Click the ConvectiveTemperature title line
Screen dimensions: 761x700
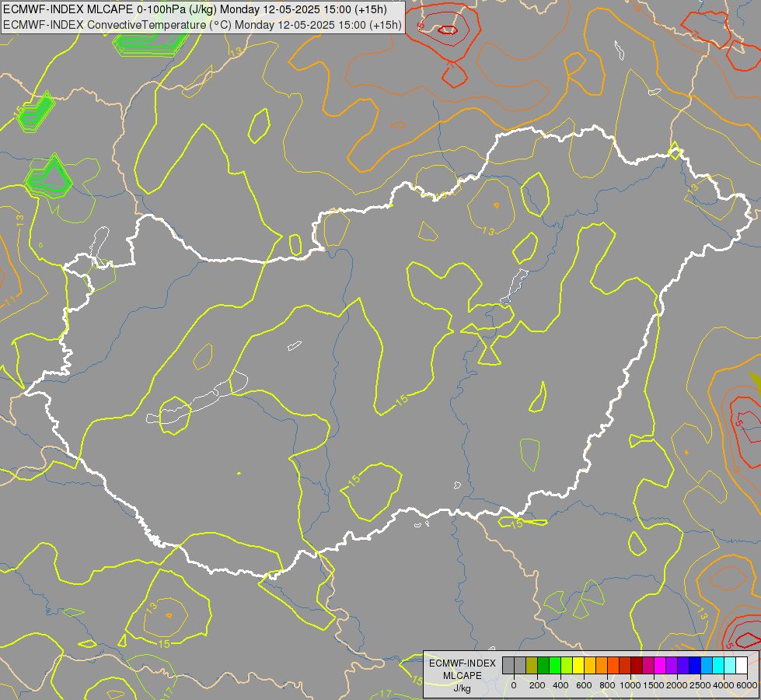point(202,25)
